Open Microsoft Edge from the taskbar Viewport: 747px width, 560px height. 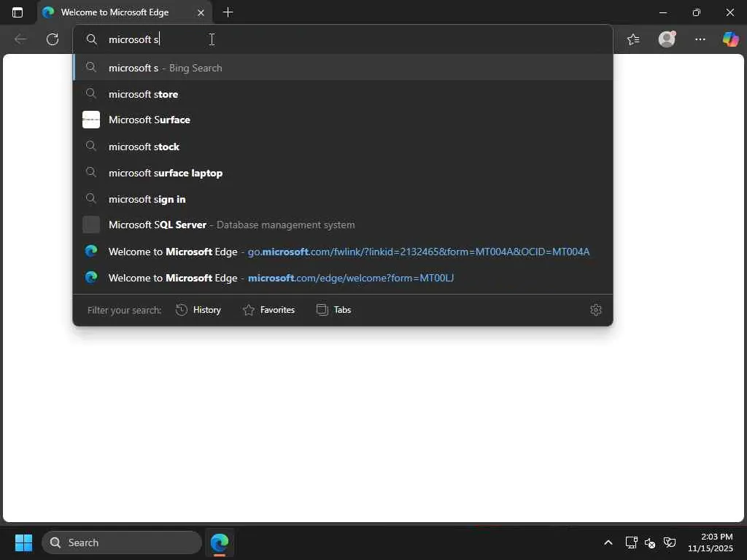coord(220,542)
